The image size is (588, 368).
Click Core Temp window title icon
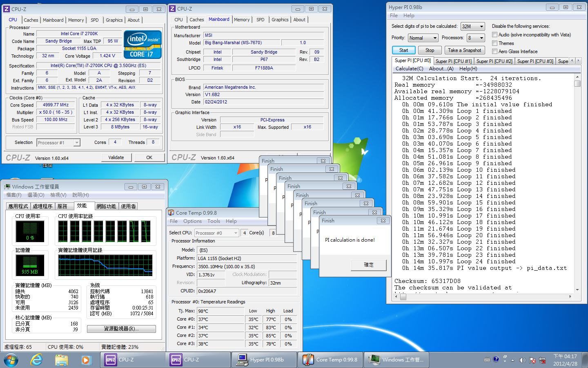[x=171, y=213]
